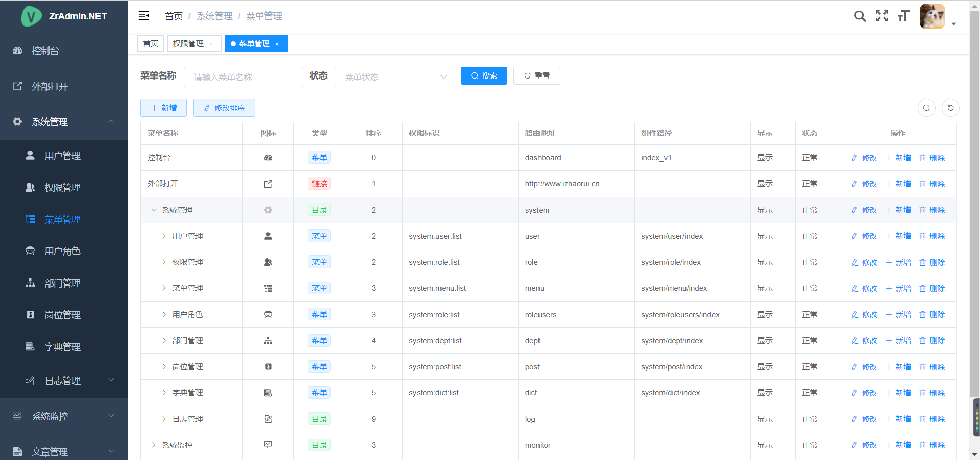
Task: Collapse the sidebar with the hamburger icon
Action: (x=143, y=16)
